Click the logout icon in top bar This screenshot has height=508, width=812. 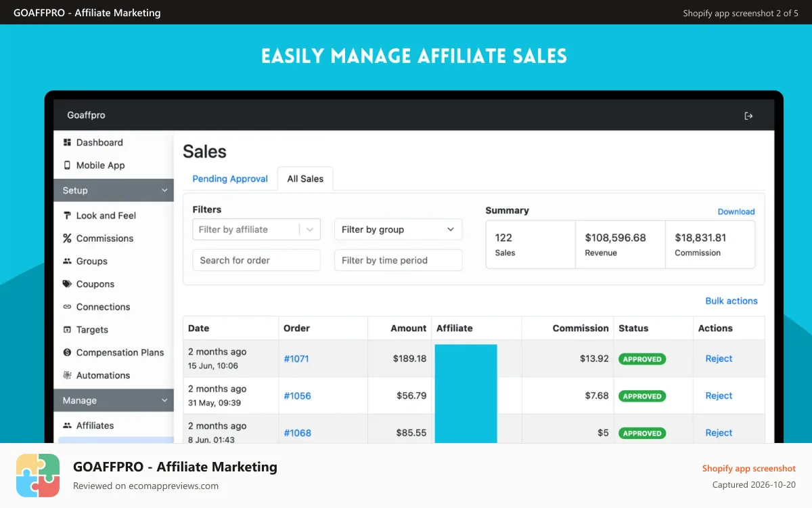(x=748, y=116)
